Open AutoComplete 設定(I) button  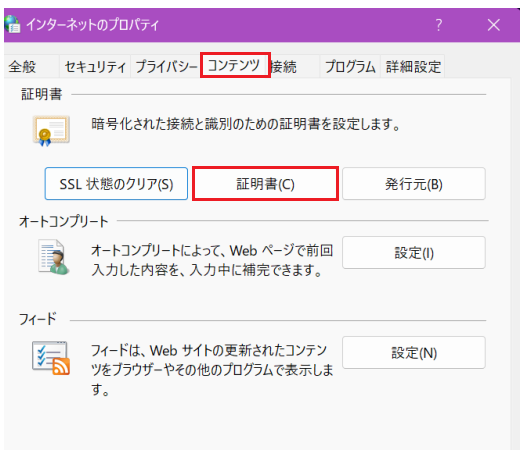click(414, 253)
